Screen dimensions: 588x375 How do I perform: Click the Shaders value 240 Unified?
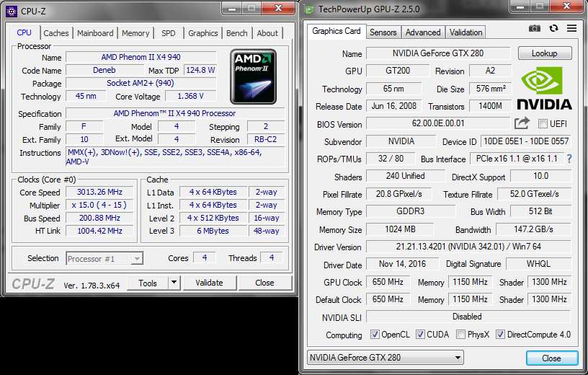pos(406,176)
